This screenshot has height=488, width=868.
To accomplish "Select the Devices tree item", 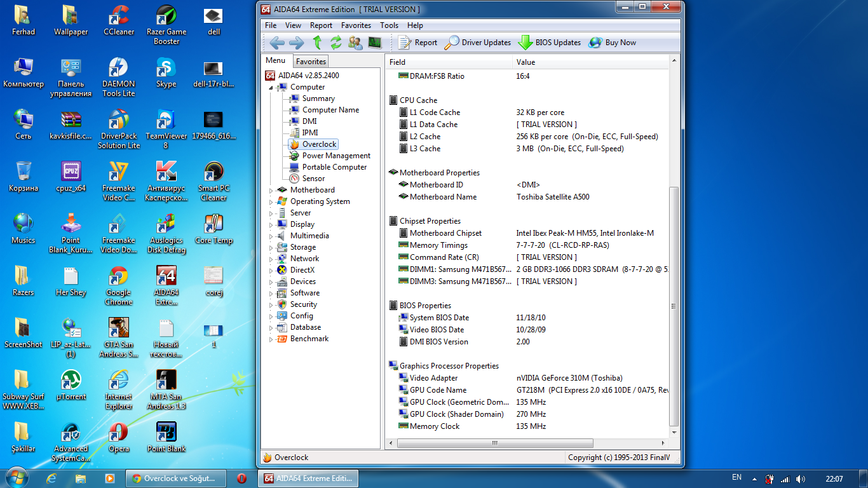I will [x=302, y=281].
